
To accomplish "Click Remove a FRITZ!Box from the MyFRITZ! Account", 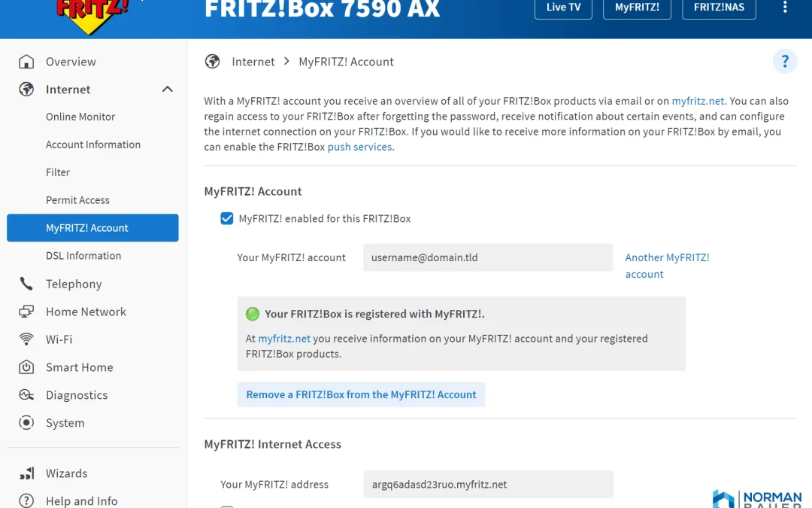I will (x=361, y=394).
